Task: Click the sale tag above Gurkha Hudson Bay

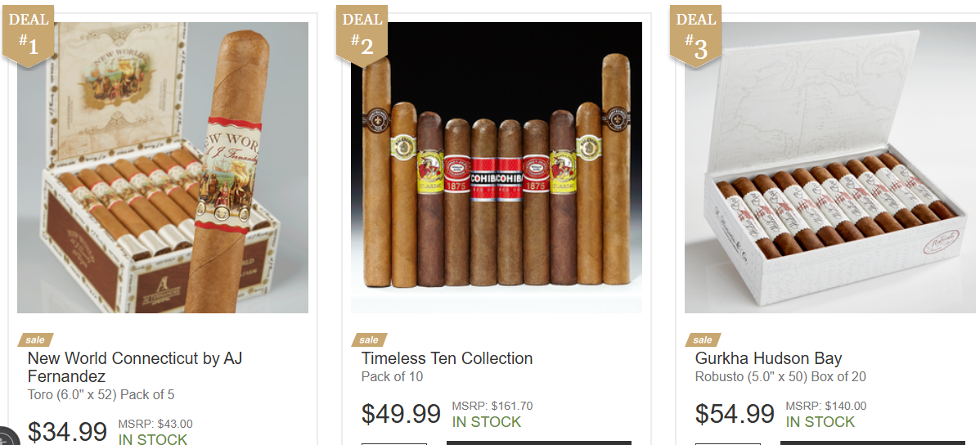Action: pyautogui.click(x=704, y=340)
